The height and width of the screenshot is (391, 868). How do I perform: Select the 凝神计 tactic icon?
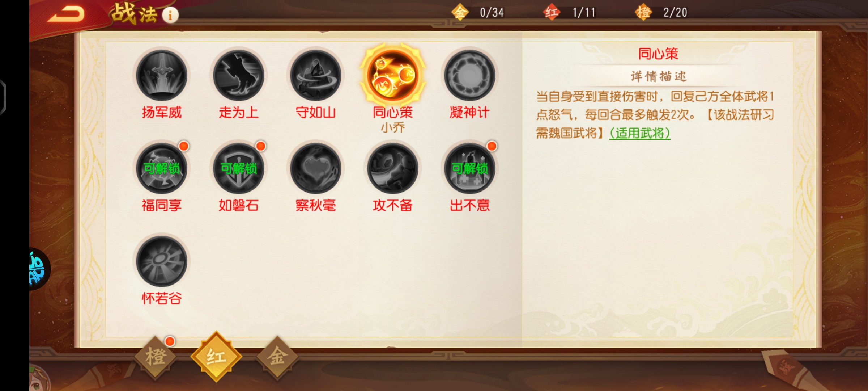coord(469,75)
